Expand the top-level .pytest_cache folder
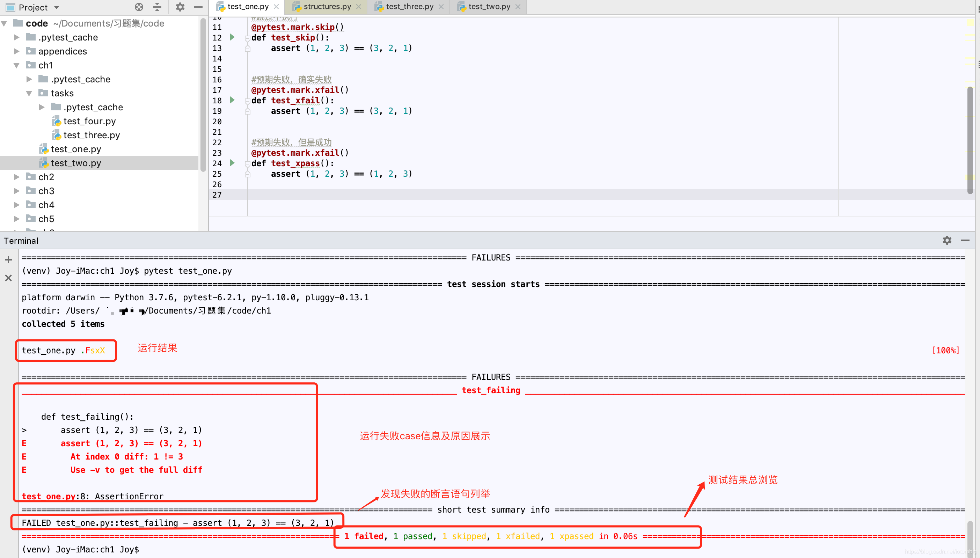980x558 pixels. 16,37
